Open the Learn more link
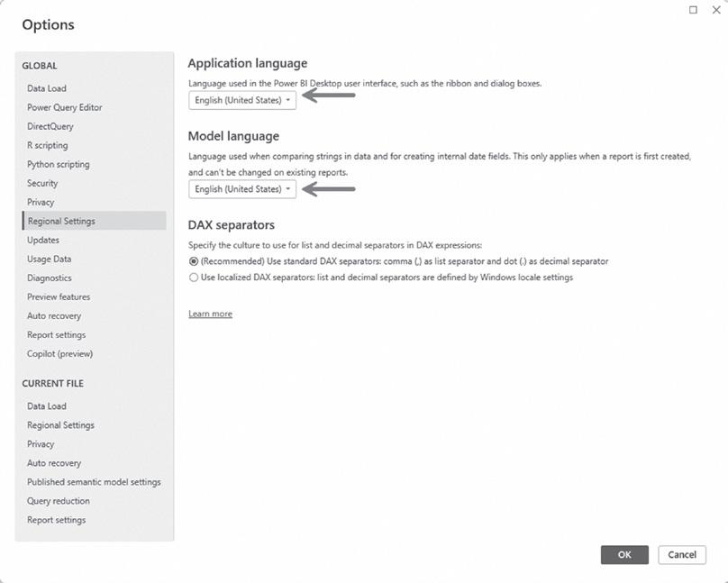728x583 pixels. pyautogui.click(x=210, y=314)
